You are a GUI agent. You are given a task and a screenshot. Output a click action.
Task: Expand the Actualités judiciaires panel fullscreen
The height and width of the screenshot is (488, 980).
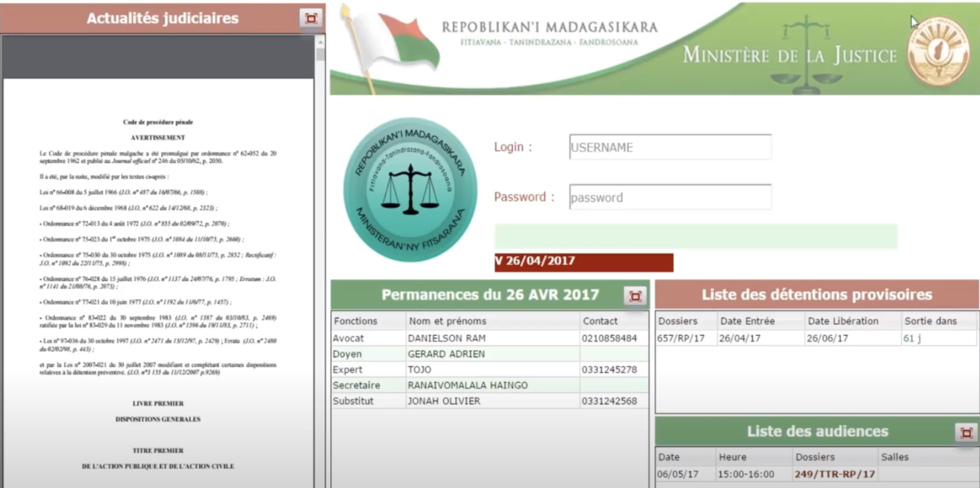[x=310, y=18]
